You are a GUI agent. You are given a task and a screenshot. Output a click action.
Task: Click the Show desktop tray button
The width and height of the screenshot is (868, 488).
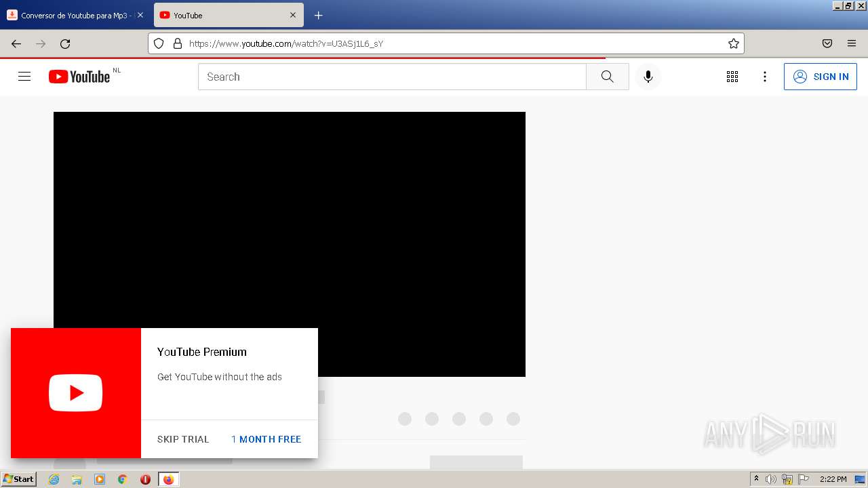(861, 479)
